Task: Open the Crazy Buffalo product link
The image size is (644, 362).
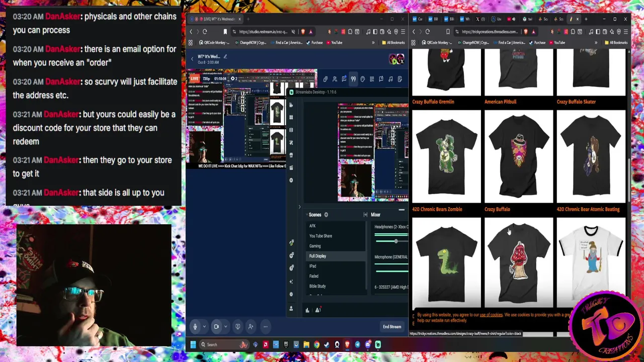Action: pyautogui.click(x=497, y=209)
